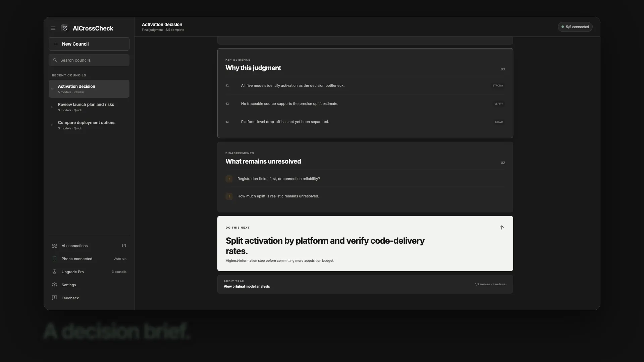644x362 pixels.
Task: Click the 03 count in Key Evidence card
Action: coord(503,69)
